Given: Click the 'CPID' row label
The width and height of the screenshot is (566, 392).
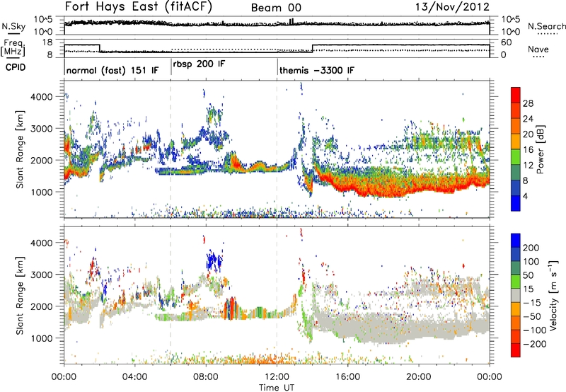Looking at the screenshot, I should 16,67.
